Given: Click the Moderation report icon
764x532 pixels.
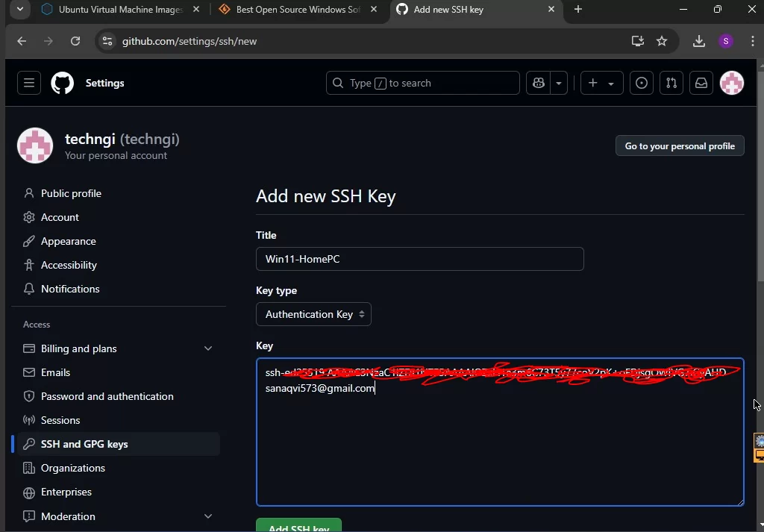Looking at the screenshot, I should coord(29,516).
